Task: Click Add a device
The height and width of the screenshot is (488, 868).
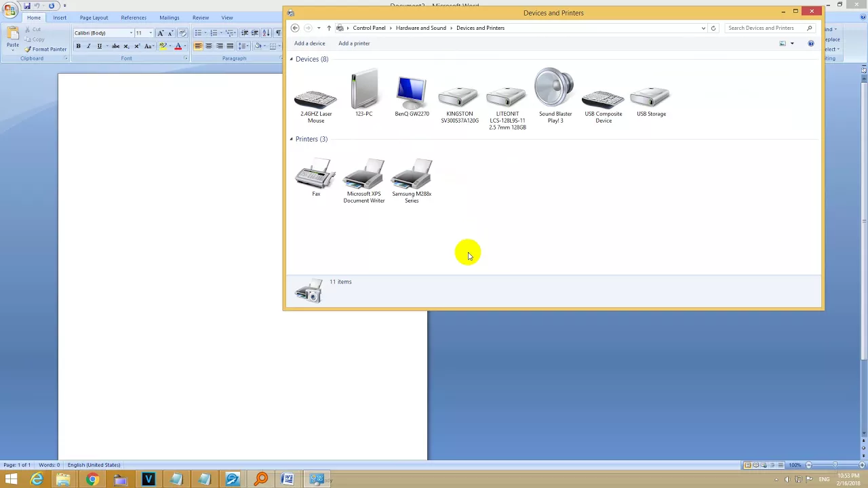Action: coord(309,43)
